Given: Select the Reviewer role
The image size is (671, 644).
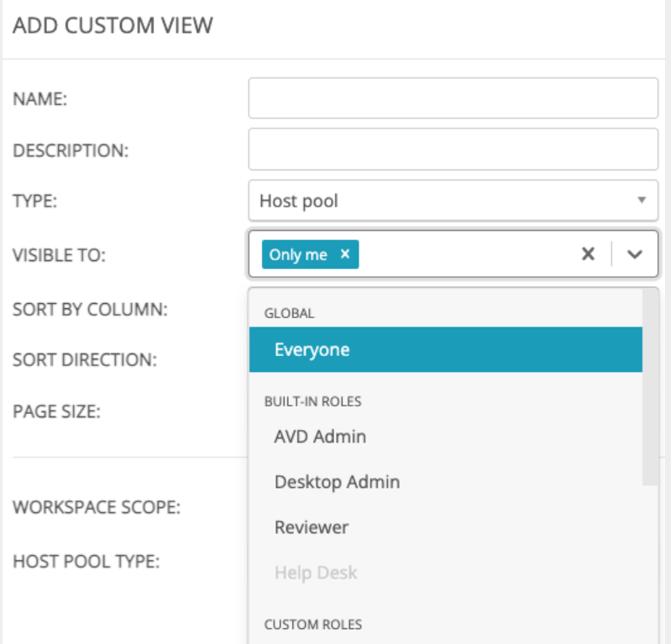Looking at the screenshot, I should coord(311,527).
